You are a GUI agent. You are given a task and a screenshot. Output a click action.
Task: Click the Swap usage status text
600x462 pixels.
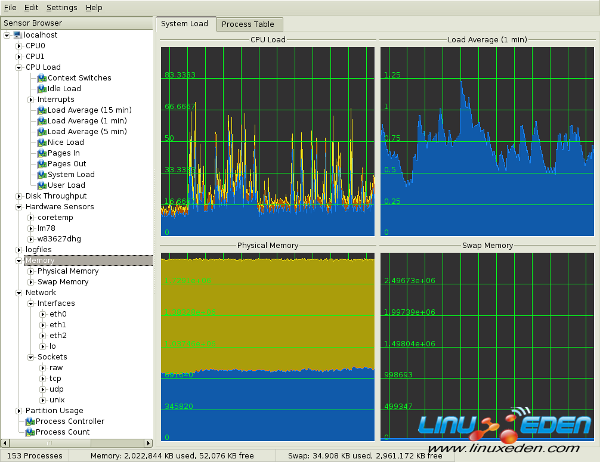pyautogui.click(x=365, y=456)
